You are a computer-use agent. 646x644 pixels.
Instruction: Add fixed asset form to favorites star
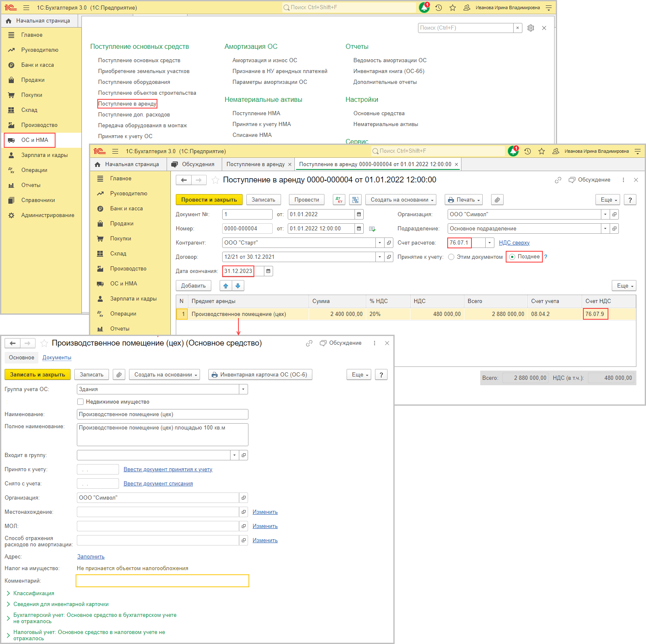(44, 343)
